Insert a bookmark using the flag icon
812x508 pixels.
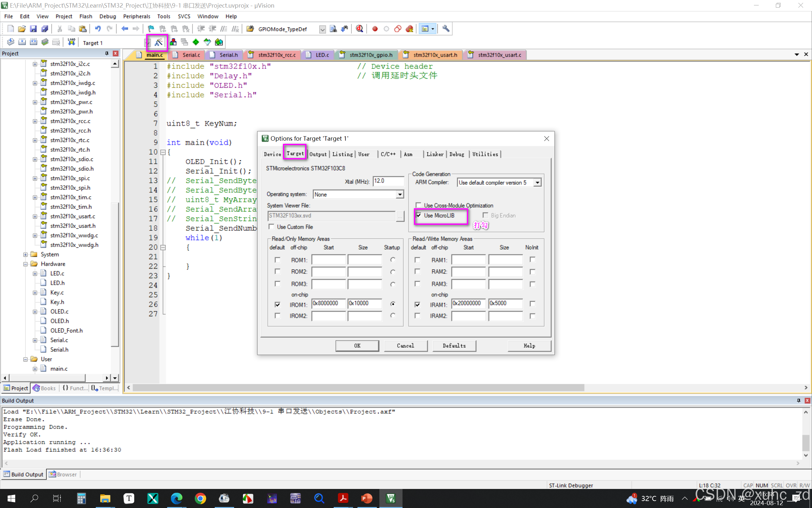tap(151, 29)
